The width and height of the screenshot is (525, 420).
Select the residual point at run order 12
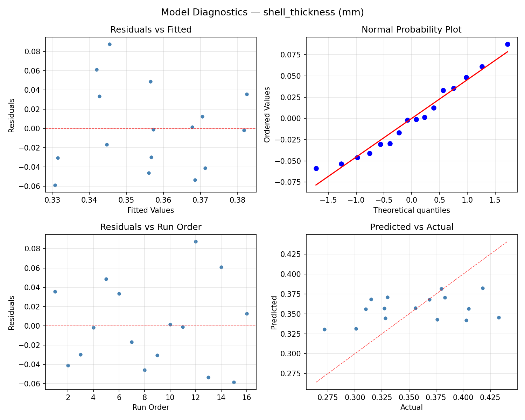tap(195, 241)
